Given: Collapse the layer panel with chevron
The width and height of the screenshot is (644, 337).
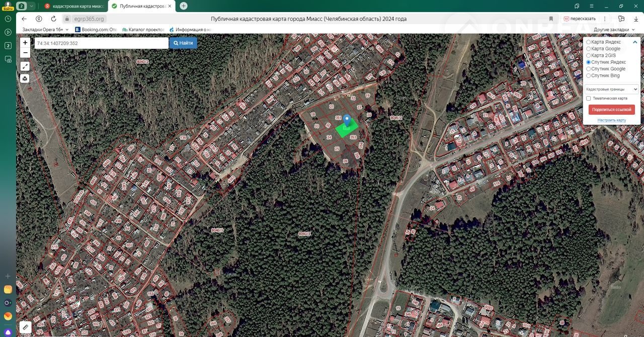Looking at the screenshot, I should coord(635,42).
